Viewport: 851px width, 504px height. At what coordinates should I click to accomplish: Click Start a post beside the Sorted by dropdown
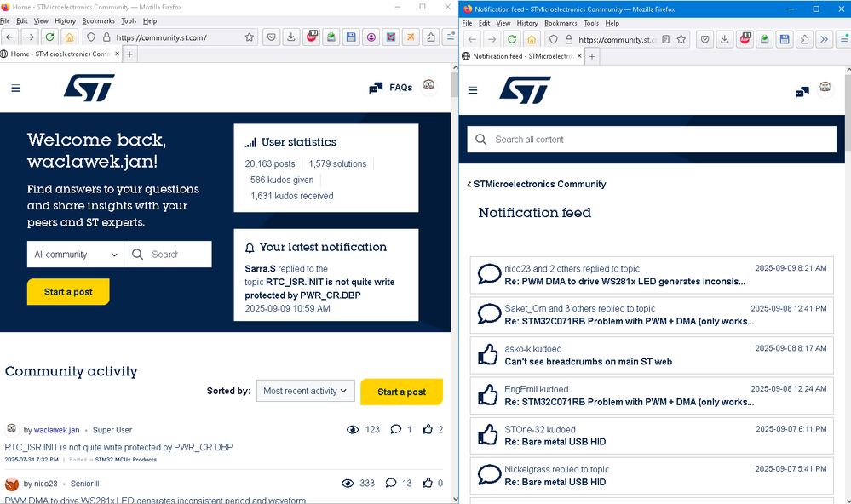click(x=401, y=392)
